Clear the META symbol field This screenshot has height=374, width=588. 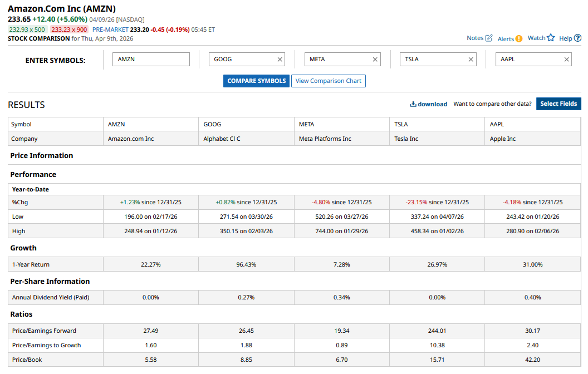pos(375,60)
